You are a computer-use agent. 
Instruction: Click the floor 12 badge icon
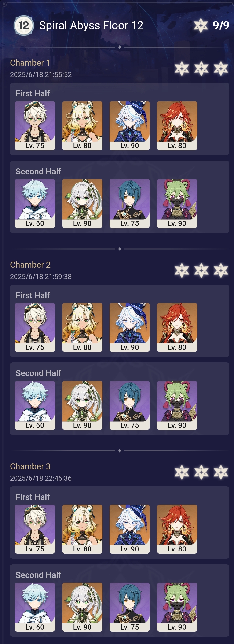click(x=24, y=25)
